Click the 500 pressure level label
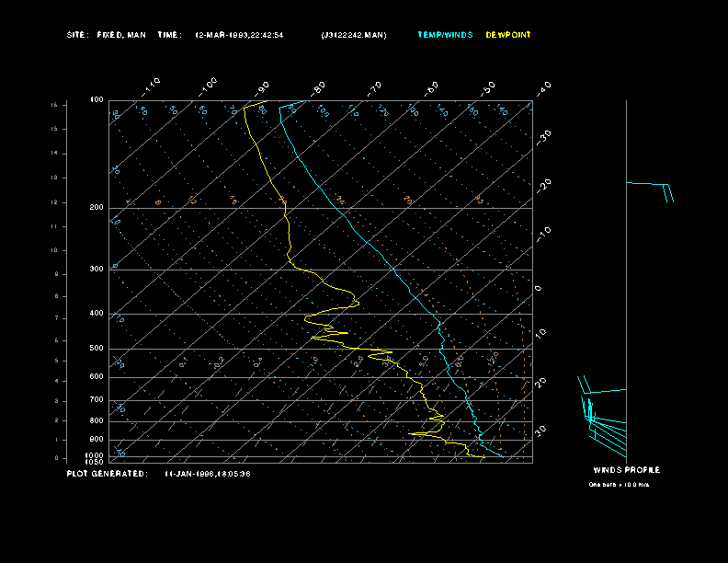Viewport: 728px width, 563px height. pyautogui.click(x=97, y=349)
